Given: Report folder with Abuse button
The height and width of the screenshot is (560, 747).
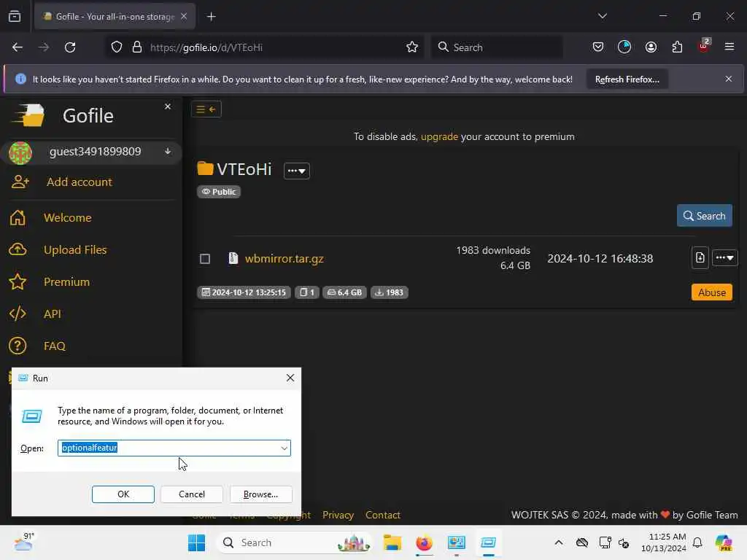Looking at the screenshot, I should [712, 292].
